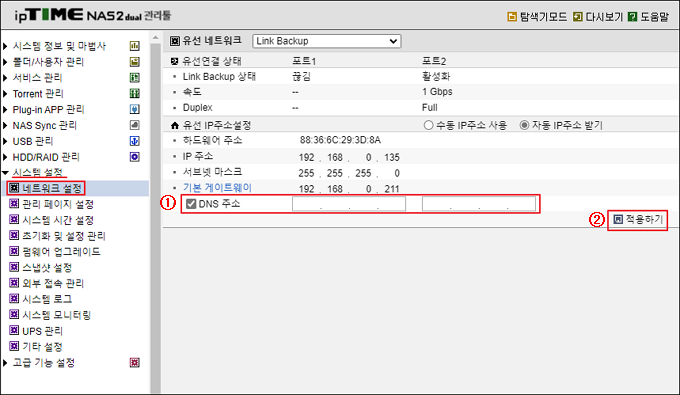Click Full duplex value
This screenshot has height=395, width=680.
(x=430, y=108)
